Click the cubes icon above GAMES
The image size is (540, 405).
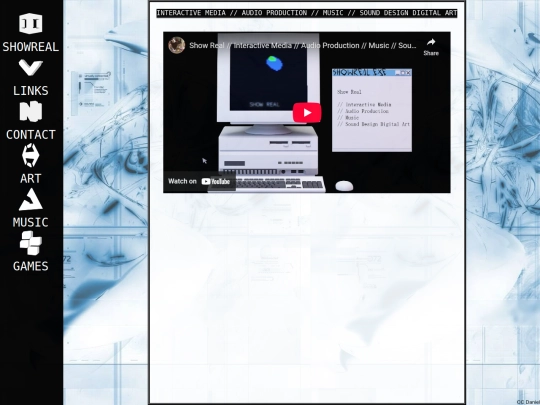pos(31,243)
